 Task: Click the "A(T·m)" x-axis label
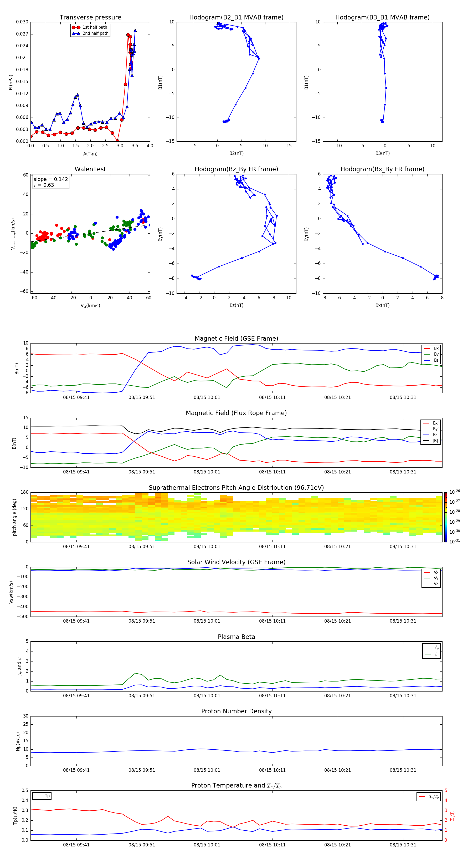coord(90,154)
